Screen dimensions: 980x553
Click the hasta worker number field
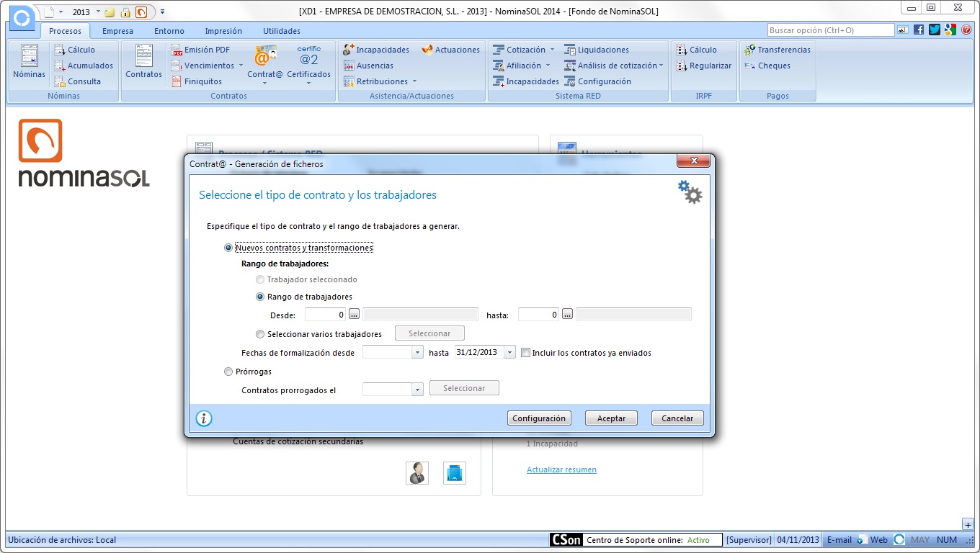tap(539, 314)
